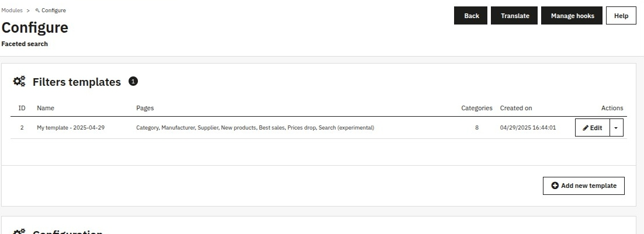Click the gears icon beside Filters templates
The image size is (644, 234).
(x=19, y=81)
